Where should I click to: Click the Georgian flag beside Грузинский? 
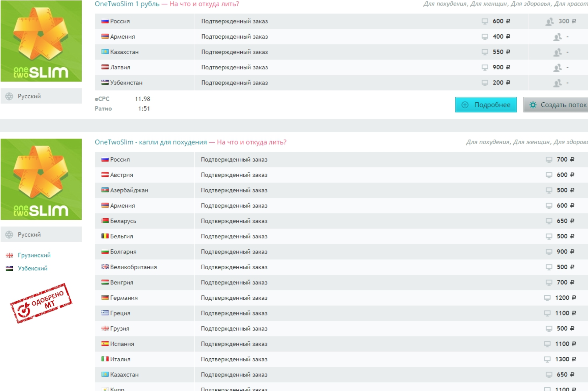pyautogui.click(x=10, y=255)
